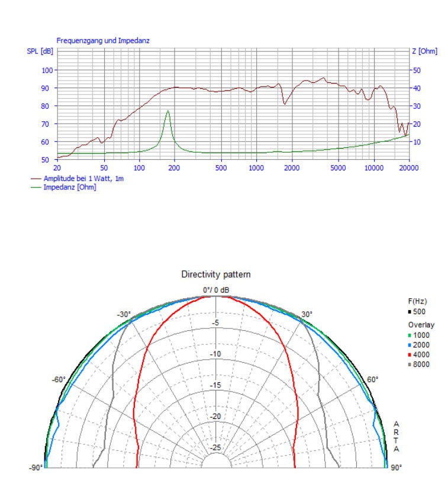448x484 pixels.
Task: Click the '90°' polar angle label
Action: (x=396, y=467)
